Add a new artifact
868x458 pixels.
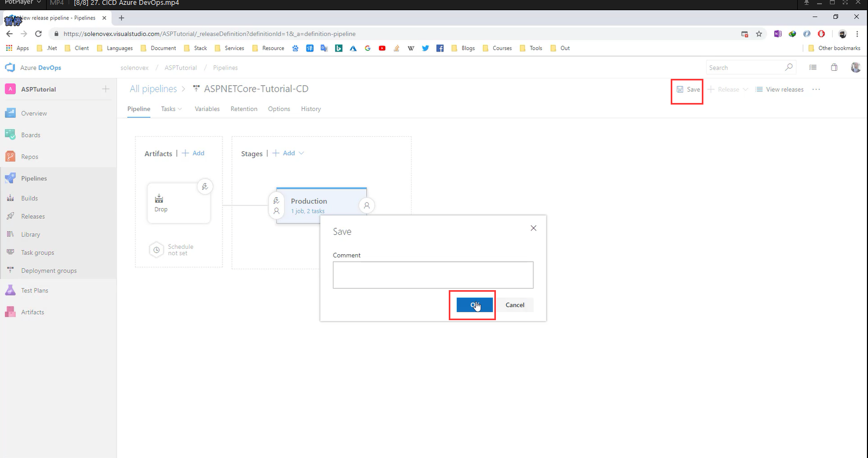(194, 153)
